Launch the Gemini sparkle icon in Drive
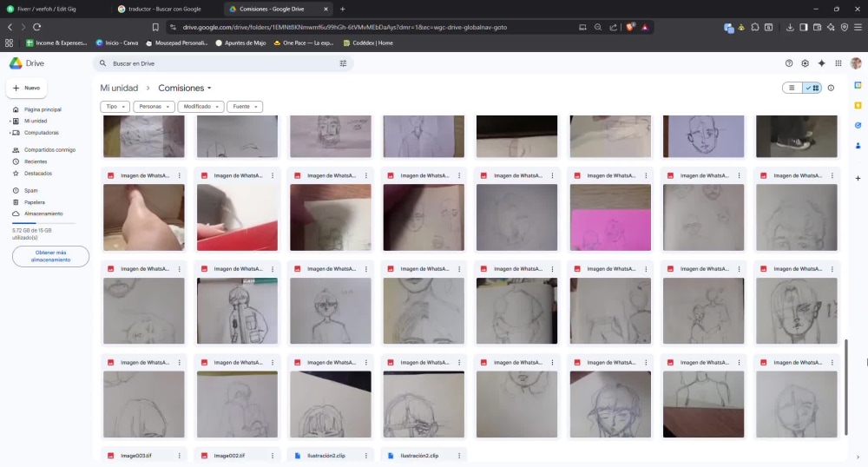Image resolution: width=868 pixels, height=467 pixels. tap(821, 63)
